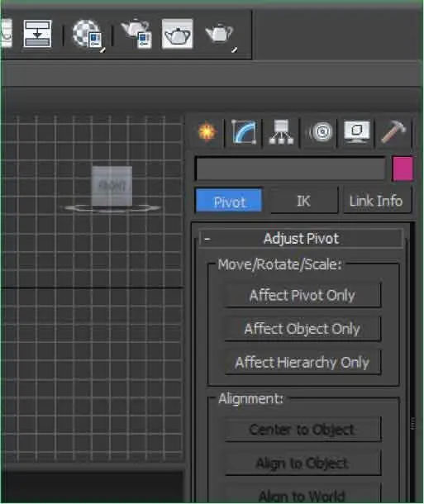Select the Pivot tab

point(229,202)
